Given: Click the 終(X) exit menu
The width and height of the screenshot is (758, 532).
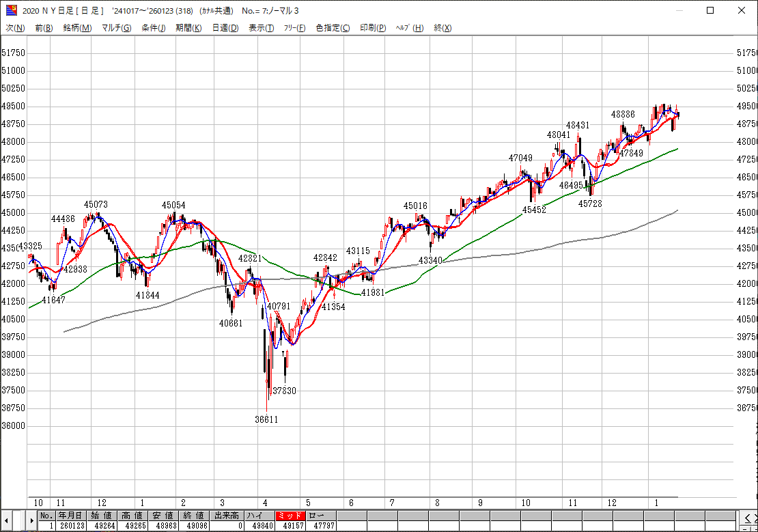Looking at the screenshot, I should click(x=443, y=28).
